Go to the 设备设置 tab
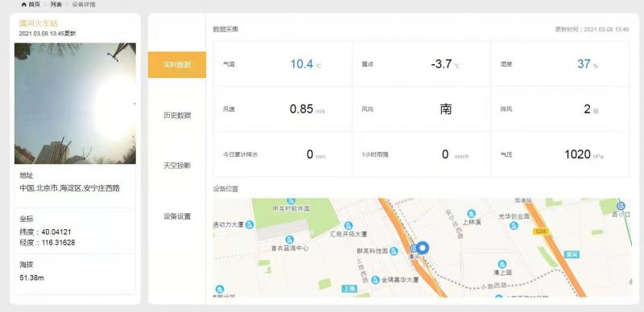This screenshot has width=644, height=312. coord(177,216)
